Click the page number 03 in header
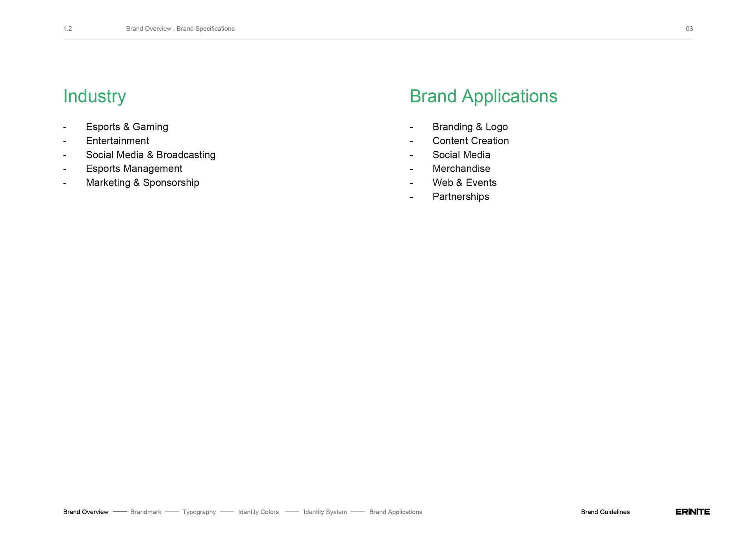Screen dimensions: 756x533 [689, 29]
